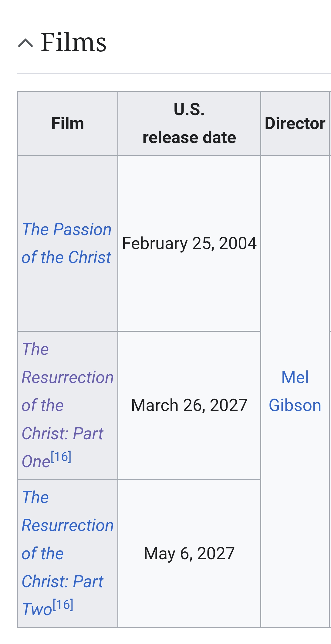The height and width of the screenshot is (644, 331).
Task: Click blank space right of the Films heading
Action: (212, 43)
